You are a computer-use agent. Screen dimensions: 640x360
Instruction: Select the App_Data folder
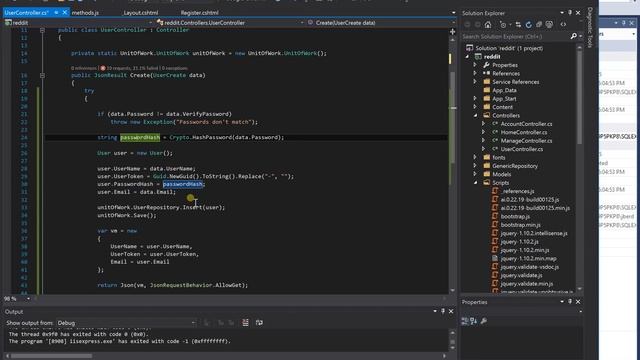pyautogui.click(x=504, y=90)
